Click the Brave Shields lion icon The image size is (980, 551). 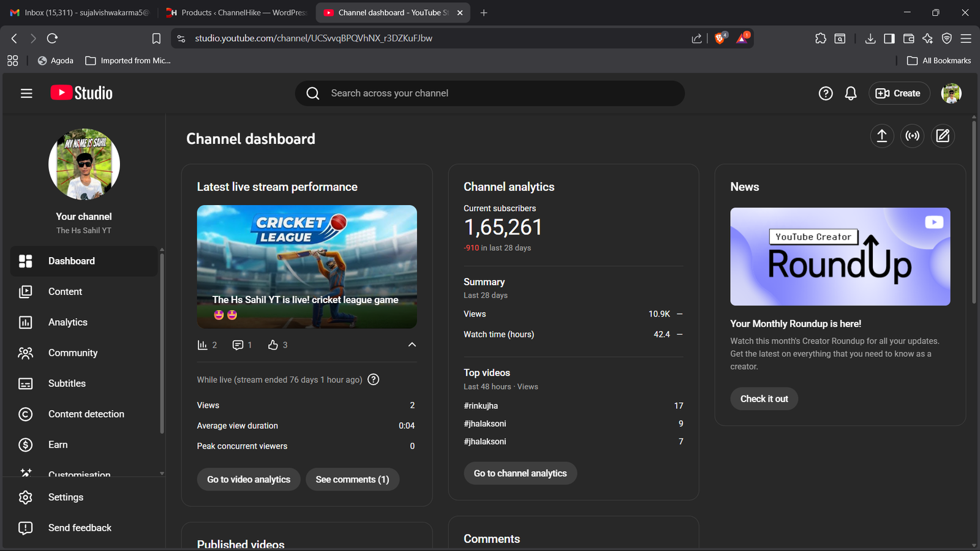[720, 38]
